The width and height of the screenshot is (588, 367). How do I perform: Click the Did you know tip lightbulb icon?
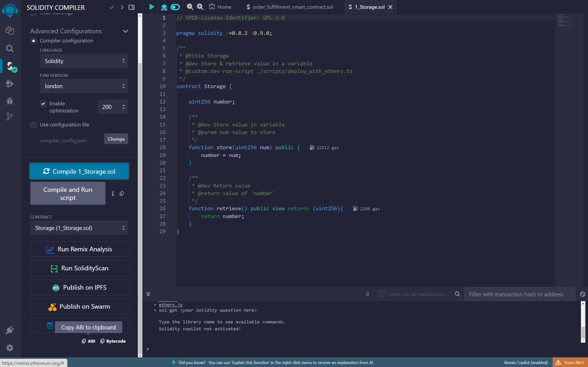click(173, 362)
